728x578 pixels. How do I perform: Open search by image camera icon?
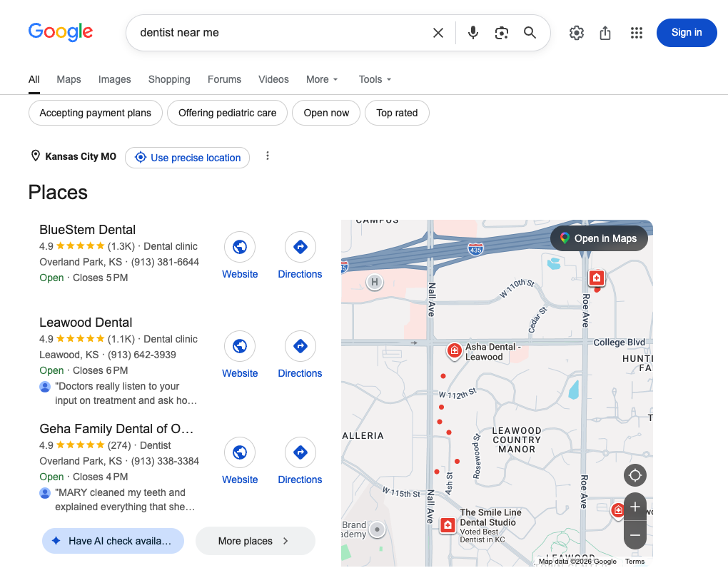pos(502,33)
